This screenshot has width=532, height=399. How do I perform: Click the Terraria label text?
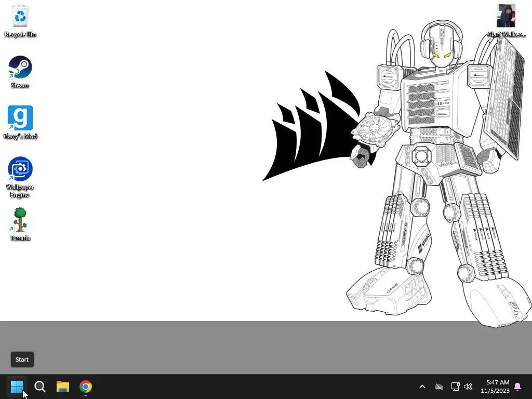(20, 238)
